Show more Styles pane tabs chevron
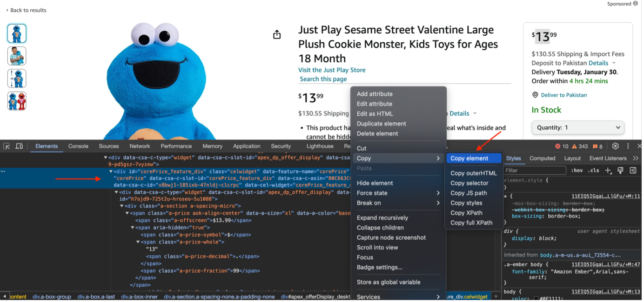 636,158
